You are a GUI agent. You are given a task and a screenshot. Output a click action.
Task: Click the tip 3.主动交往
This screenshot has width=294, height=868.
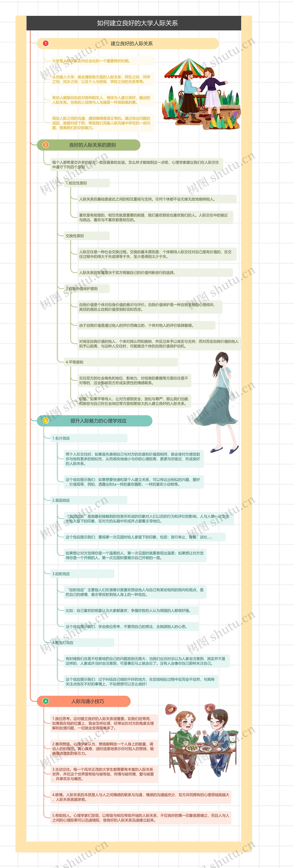pos(104,774)
